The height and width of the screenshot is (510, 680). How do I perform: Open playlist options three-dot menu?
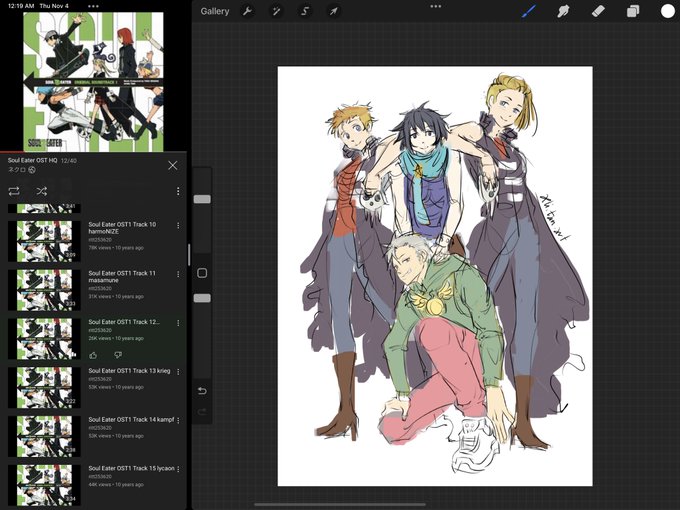pyautogui.click(x=178, y=191)
